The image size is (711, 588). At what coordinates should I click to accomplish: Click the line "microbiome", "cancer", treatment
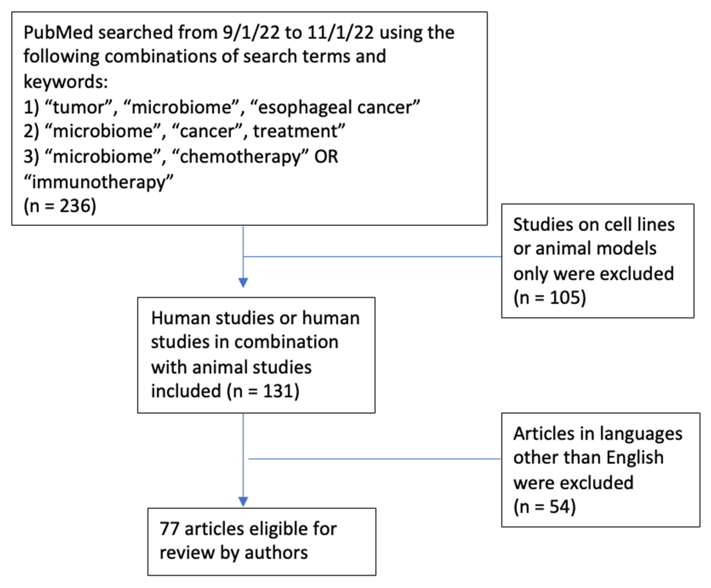click(184, 131)
